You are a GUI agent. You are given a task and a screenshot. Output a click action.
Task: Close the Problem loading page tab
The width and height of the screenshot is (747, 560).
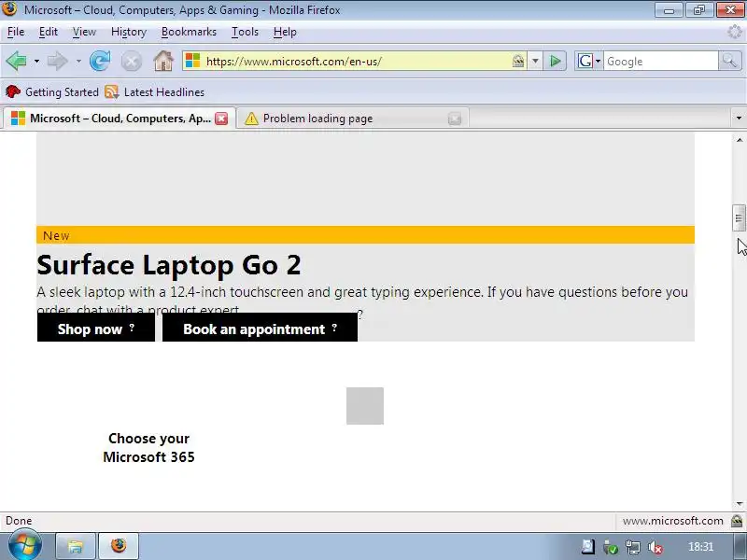tap(455, 119)
